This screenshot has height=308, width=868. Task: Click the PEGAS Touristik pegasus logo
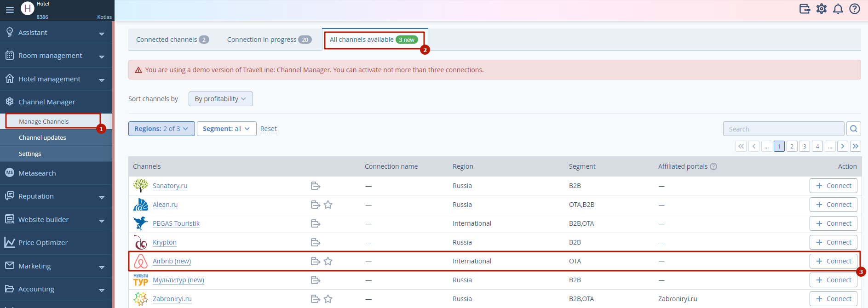(140, 223)
